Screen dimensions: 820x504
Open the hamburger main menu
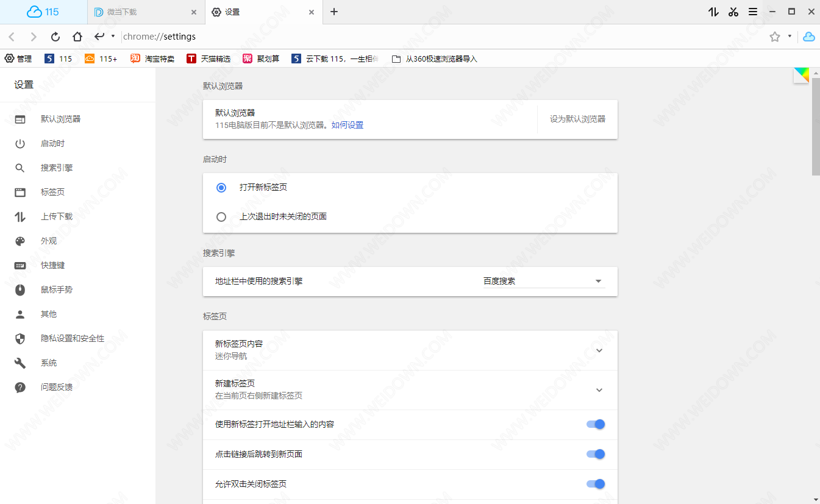click(753, 12)
